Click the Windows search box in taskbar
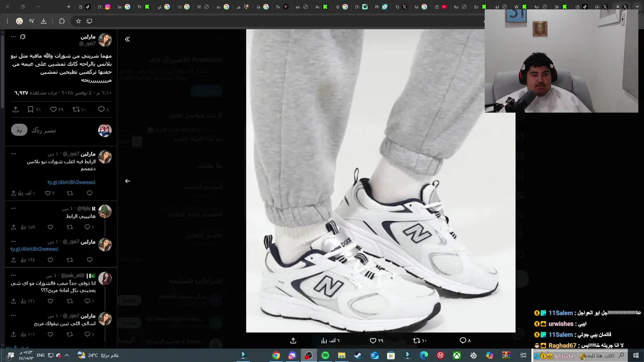Viewport: 644px width, 362px height. pos(580,355)
